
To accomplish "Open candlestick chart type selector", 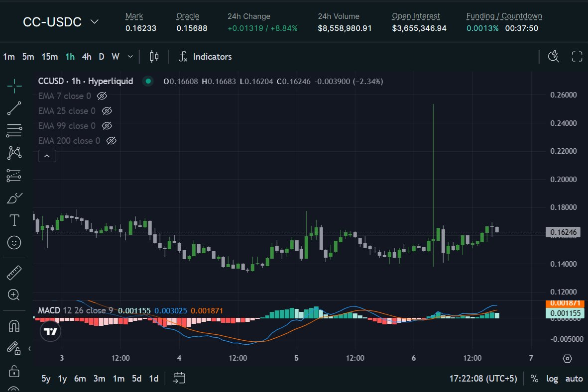I will pos(154,57).
